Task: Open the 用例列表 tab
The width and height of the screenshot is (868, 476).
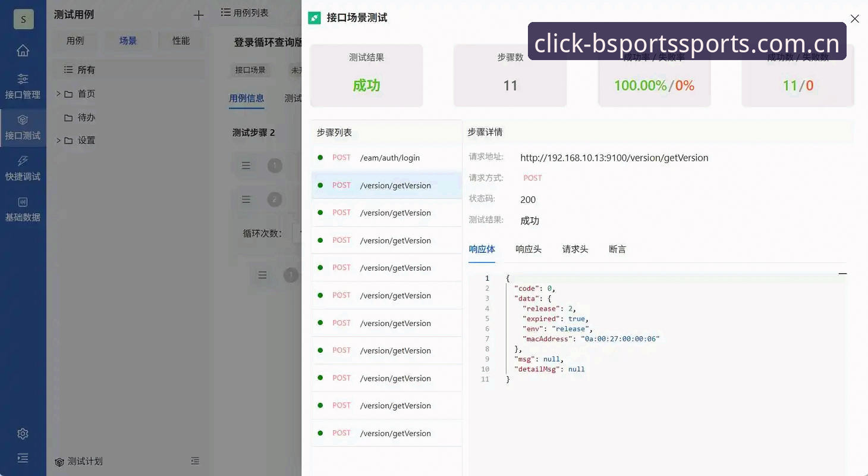Action: click(245, 12)
